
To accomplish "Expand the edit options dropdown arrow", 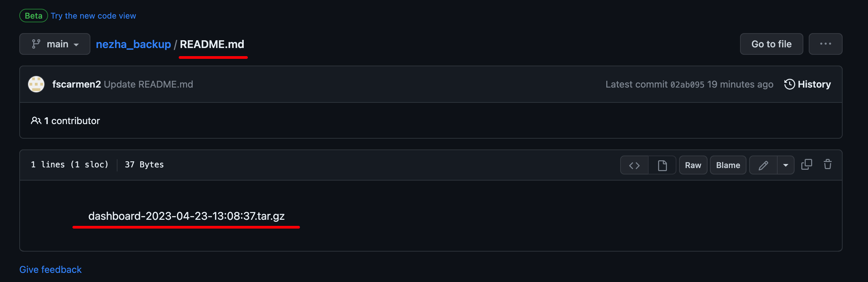I will click(x=786, y=165).
